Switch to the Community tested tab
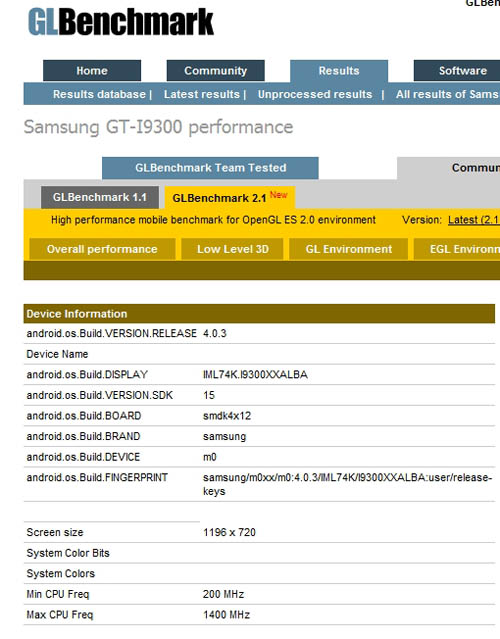 [x=449, y=168]
